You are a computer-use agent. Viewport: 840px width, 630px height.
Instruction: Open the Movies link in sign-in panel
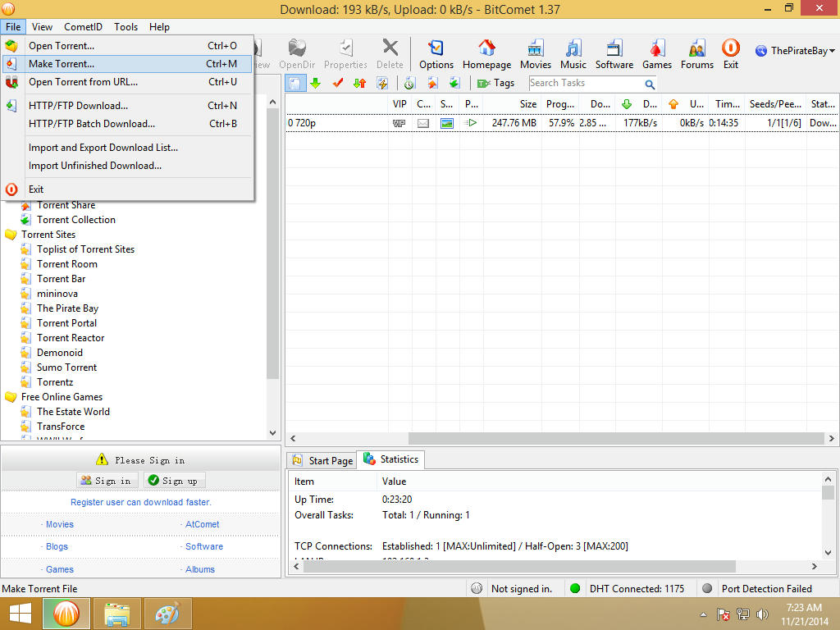(x=59, y=524)
